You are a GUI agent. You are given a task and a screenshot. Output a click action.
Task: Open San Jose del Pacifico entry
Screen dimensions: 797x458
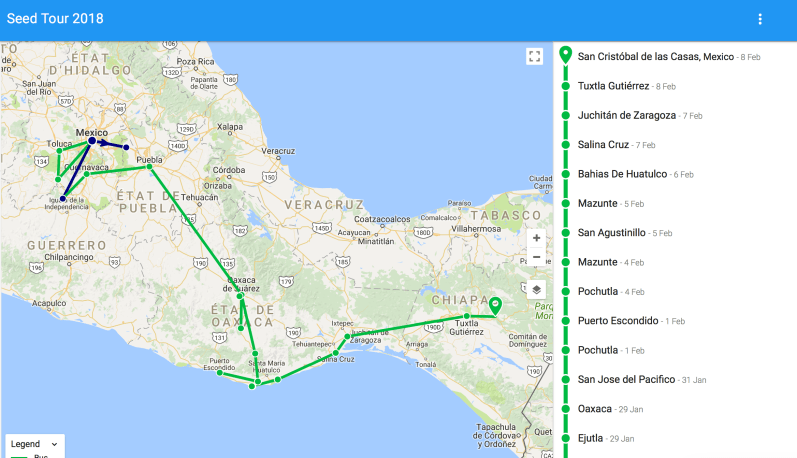[625, 379]
